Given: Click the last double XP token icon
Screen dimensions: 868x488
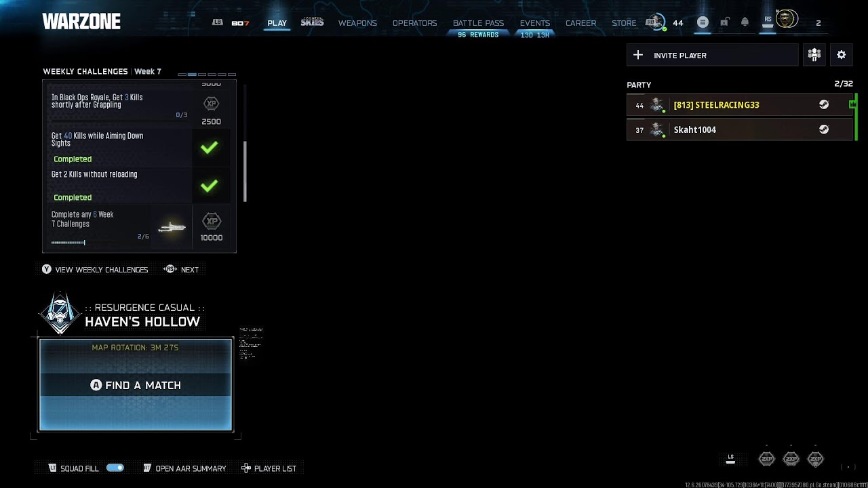Looking at the screenshot, I should coord(816,459).
